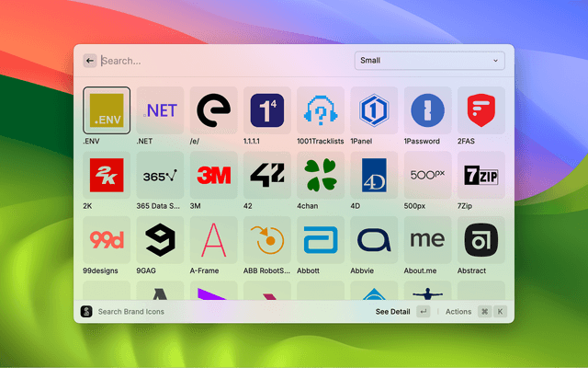Select the Abbvie icon

click(374, 239)
